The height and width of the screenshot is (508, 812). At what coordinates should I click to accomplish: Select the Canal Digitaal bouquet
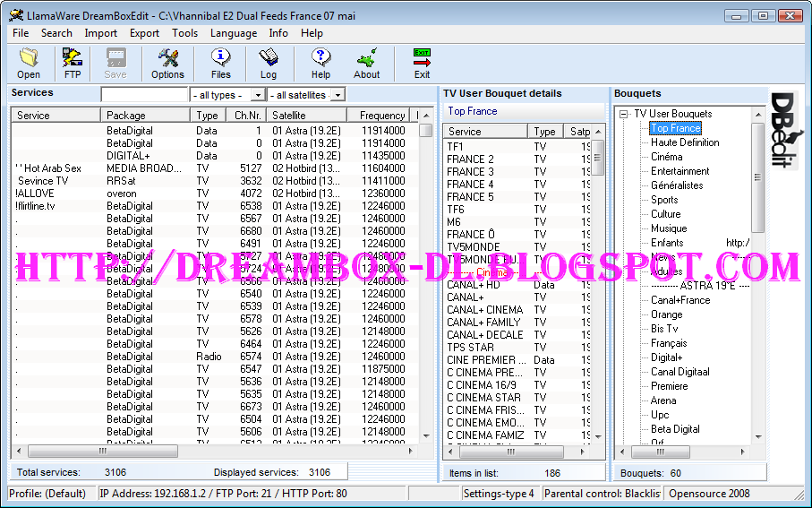pyautogui.click(x=680, y=372)
